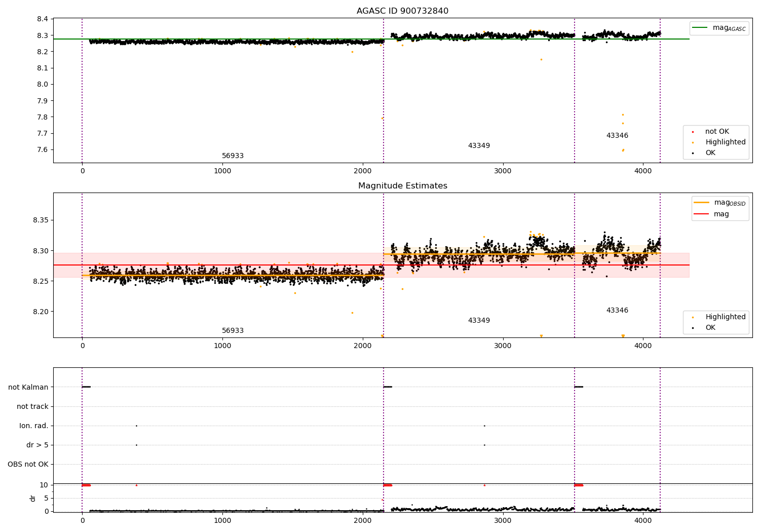Screen dimensions: 760x532
Task: Click the 1000 x-axis tick of the bottom plot
Action: click(x=222, y=520)
